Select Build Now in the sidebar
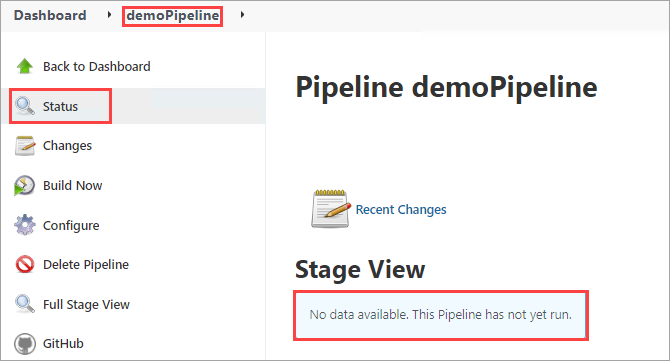Viewport: 670px width, 361px height. [x=73, y=185]
